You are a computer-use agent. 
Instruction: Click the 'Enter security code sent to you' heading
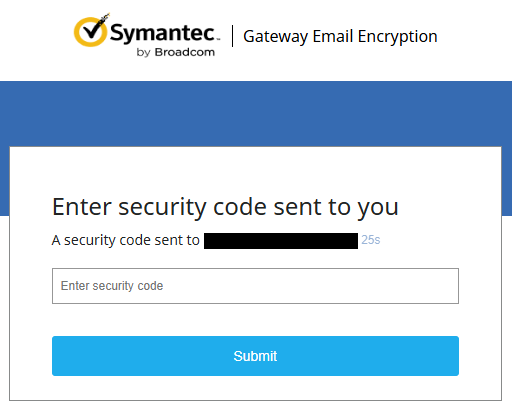coord(225,208)
